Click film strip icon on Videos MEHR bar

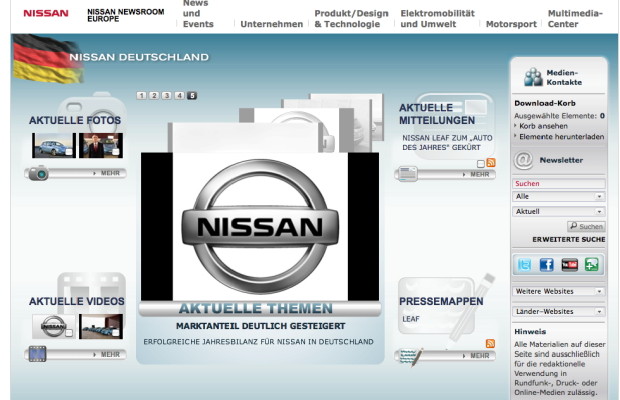(37, 354)
